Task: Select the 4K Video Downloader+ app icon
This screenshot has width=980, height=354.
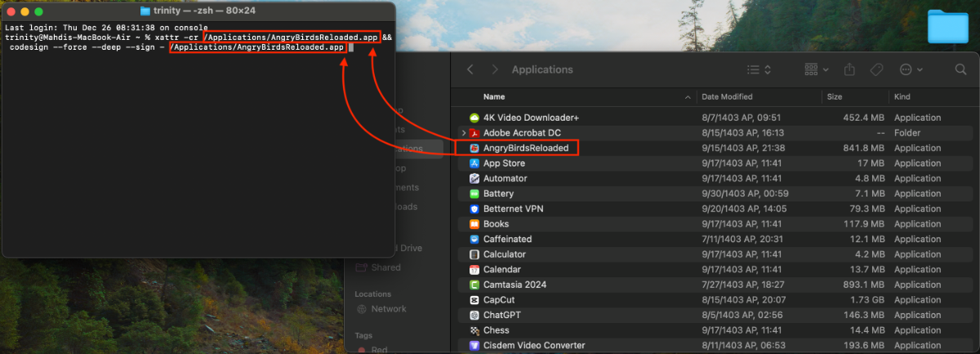Action: pyautogui.click(x=474, y=117)
